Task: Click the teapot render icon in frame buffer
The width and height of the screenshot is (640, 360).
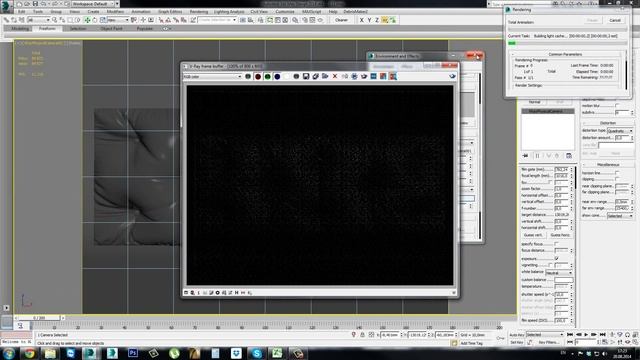Action: 364,76
